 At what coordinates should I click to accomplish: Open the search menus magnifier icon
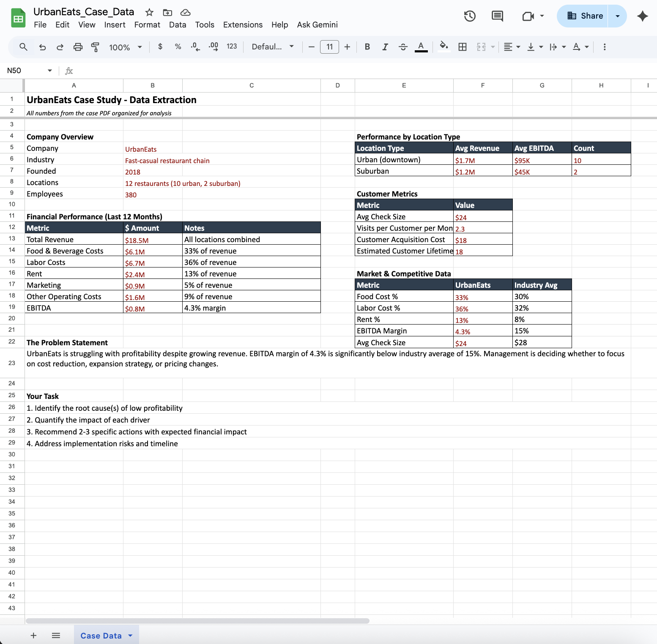(23, 47)
